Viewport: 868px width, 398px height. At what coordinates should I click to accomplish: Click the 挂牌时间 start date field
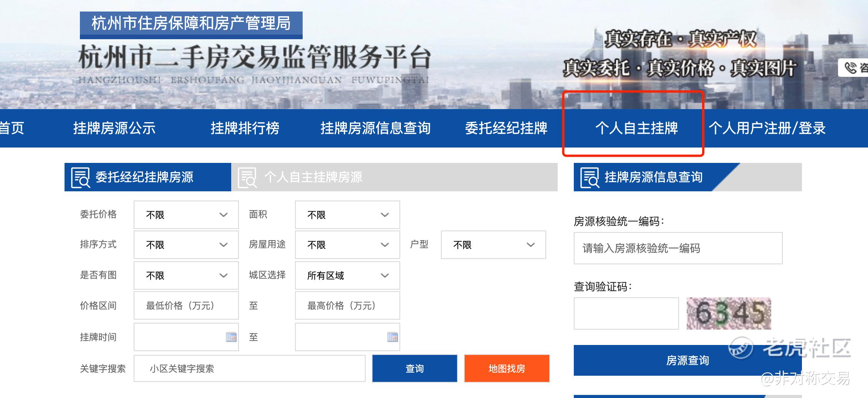(186, 337)
